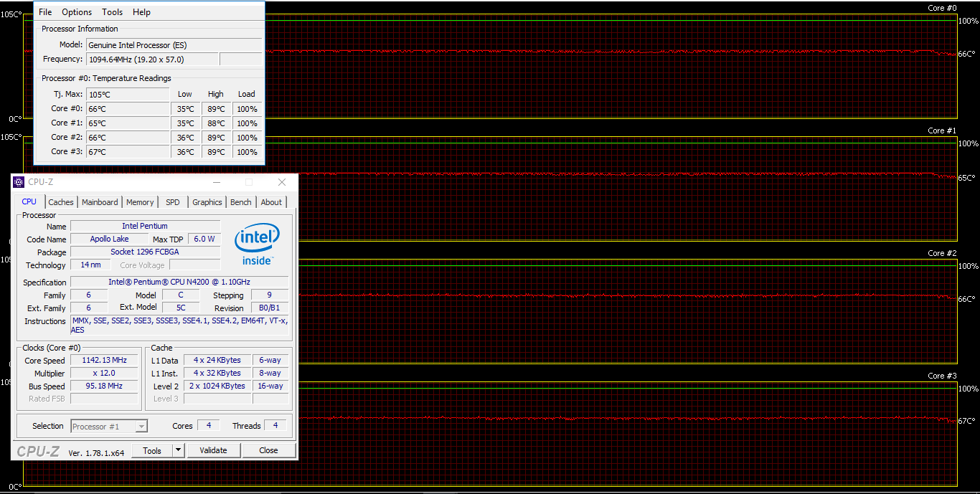Click the Level 2 associativity 16-way

[270, 386]
